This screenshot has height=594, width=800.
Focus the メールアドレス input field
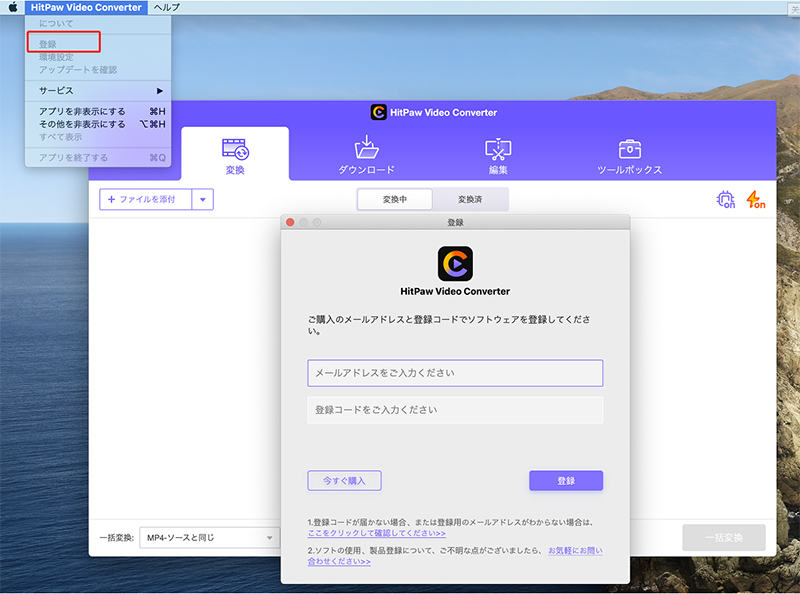pos(455,373)
